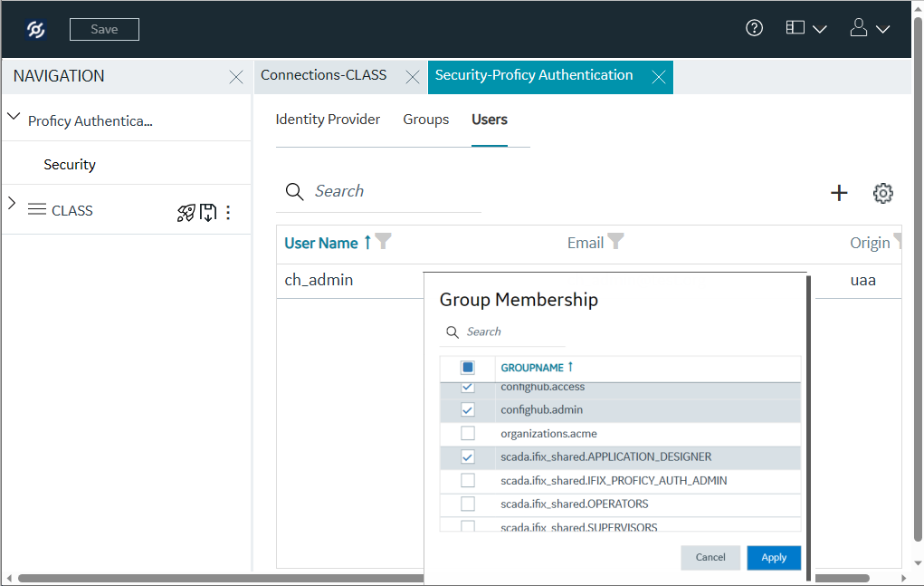
Task: Click the horizontal scrollbar right arrow
Action: tap(904, 579)
